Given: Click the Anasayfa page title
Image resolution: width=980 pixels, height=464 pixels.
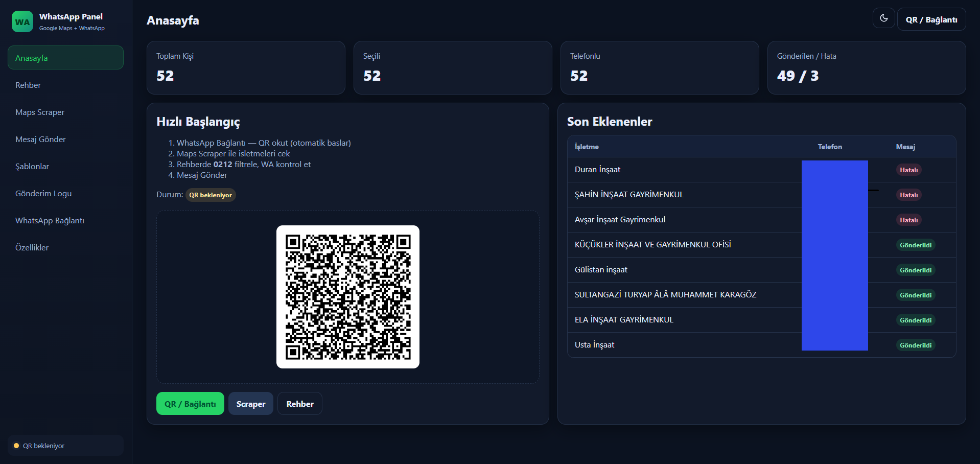Looking at the screenshot, I should click(x=173, y=20).
